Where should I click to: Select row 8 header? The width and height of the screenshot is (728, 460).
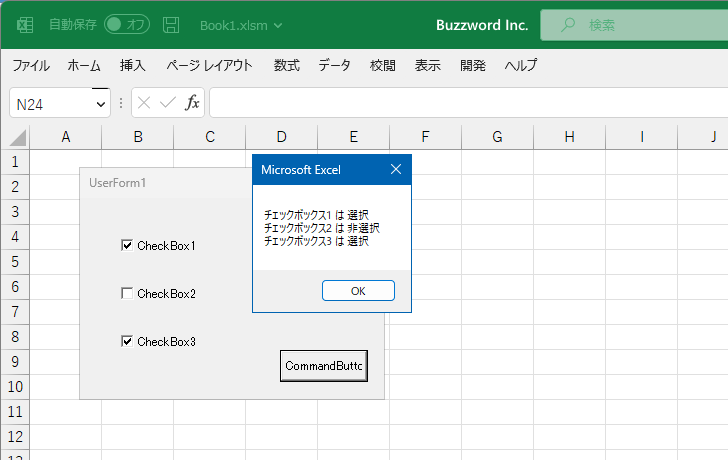15,337
